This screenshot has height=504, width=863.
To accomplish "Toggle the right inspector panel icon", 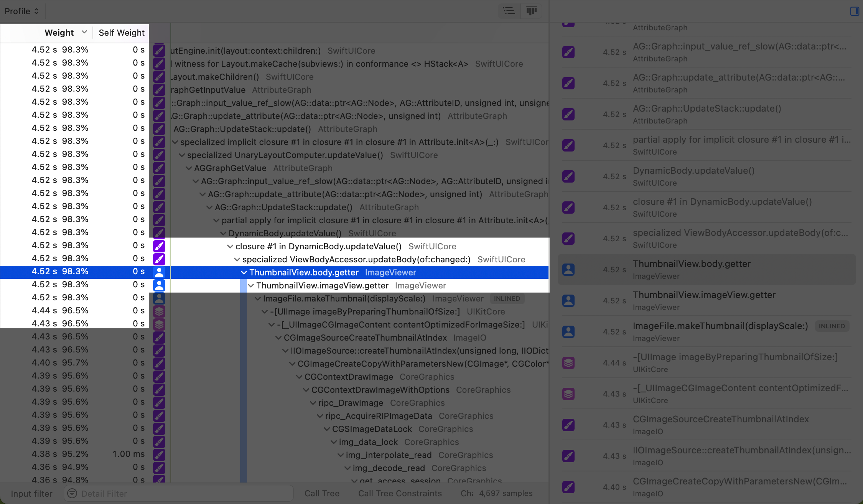I will [854, 12].
